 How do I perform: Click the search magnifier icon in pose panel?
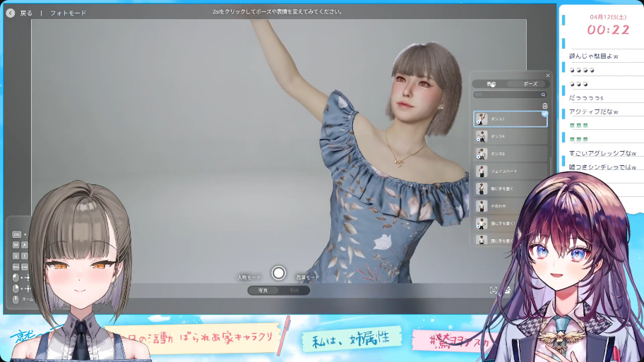pos(543,95)
